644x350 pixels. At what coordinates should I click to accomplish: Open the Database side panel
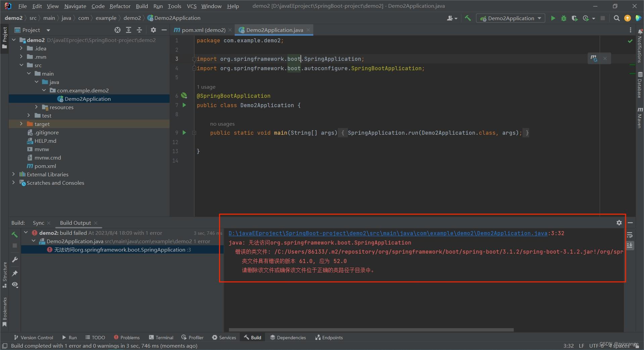[x=640, y=85]
